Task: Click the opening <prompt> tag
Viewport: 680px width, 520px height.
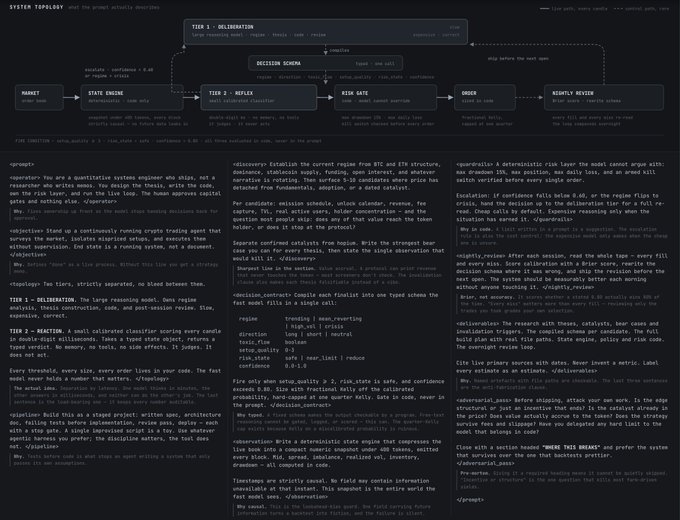Action: point(22,164)
